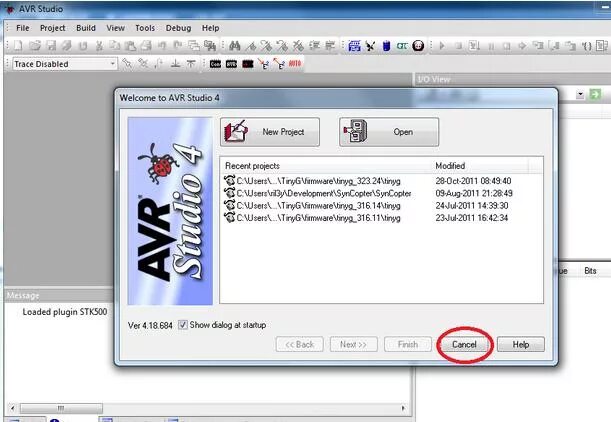The height and width of the screenshot is (422, 611).
Task: Click the New File toolbar icon
Action: tap(18, 46)
